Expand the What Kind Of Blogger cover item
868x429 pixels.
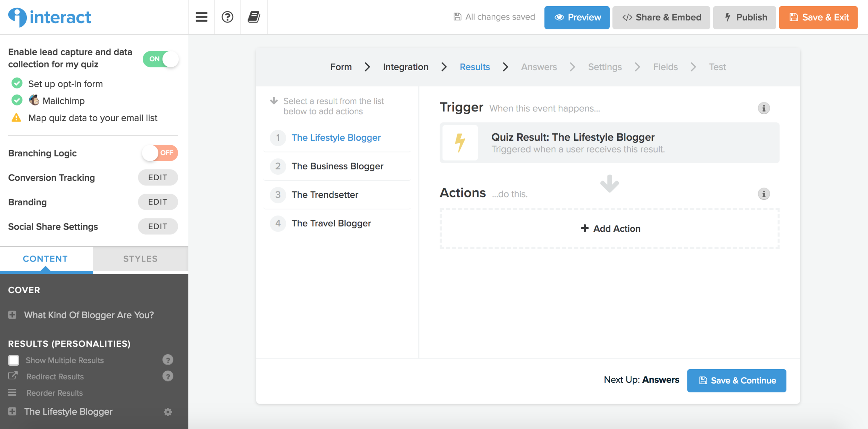(x=12, y=315)
